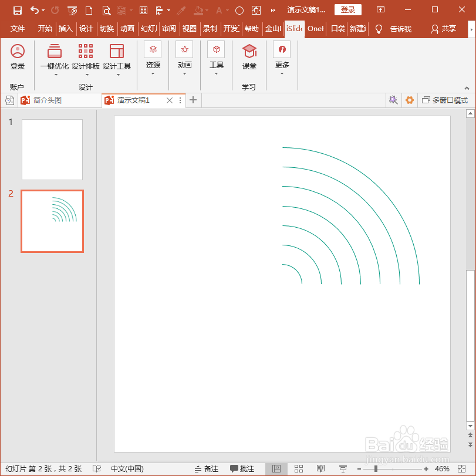Click the vertical scrollbar up arrow
Viewport: 476px width, 476px height.
[x=470, y=114]
